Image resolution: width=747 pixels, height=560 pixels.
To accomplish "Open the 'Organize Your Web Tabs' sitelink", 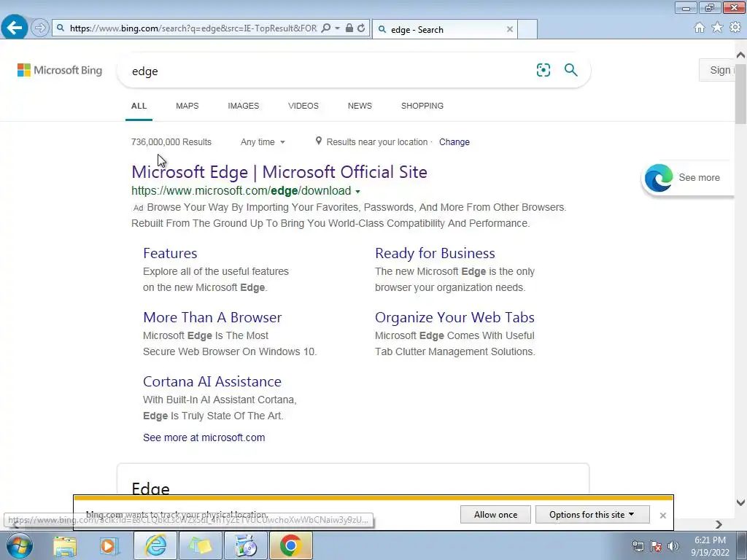I will 454,317.
